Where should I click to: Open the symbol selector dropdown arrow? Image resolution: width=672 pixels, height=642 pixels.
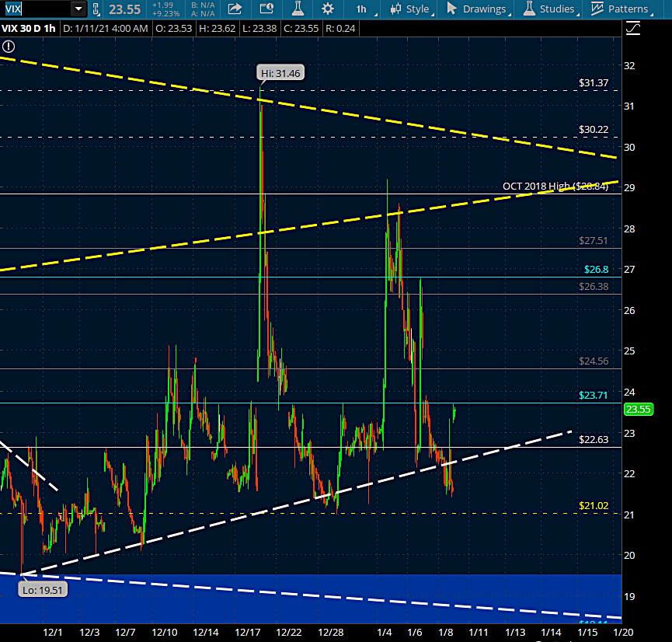click(78, 9)
